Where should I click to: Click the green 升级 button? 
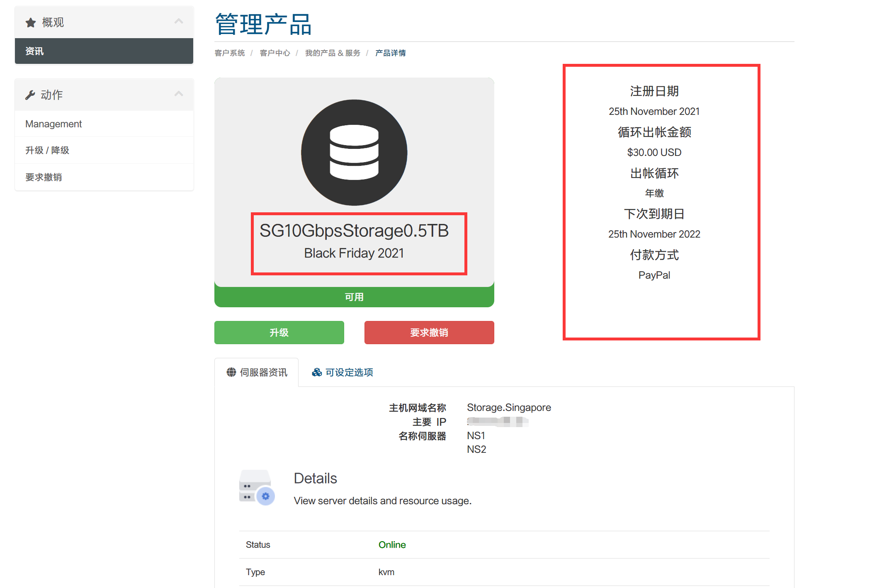(x=279, y=333)
